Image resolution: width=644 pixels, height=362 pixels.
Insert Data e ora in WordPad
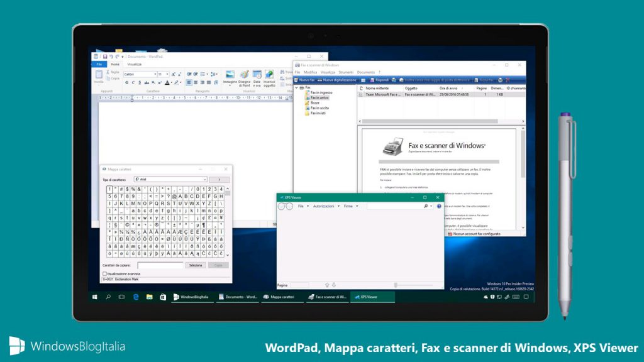[257, 78]
